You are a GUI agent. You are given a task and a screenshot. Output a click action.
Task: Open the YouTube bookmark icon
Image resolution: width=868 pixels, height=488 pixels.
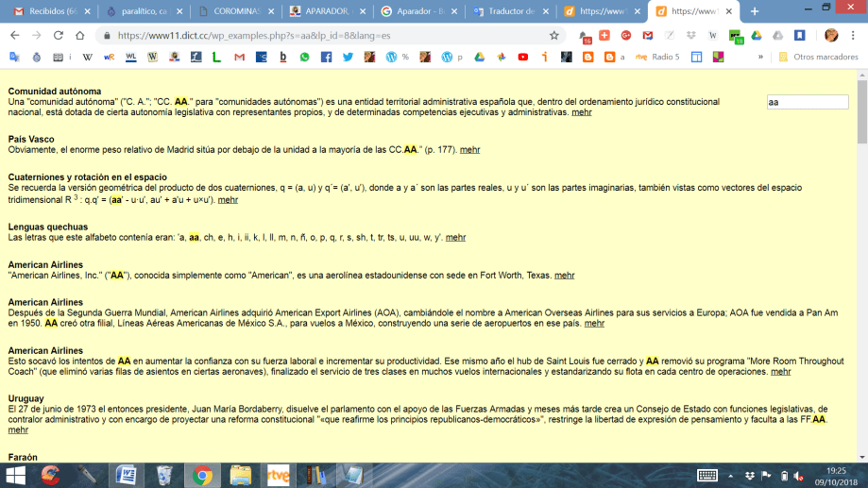pyautogui.click(x=522, y=57)
